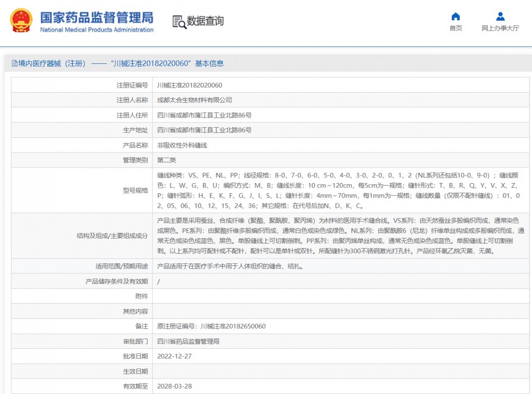The height and width of the screenshot is (394, 532).
Task: Click approval date 2022-12-27
Action: pyautogui.click(x=175, y=356)
